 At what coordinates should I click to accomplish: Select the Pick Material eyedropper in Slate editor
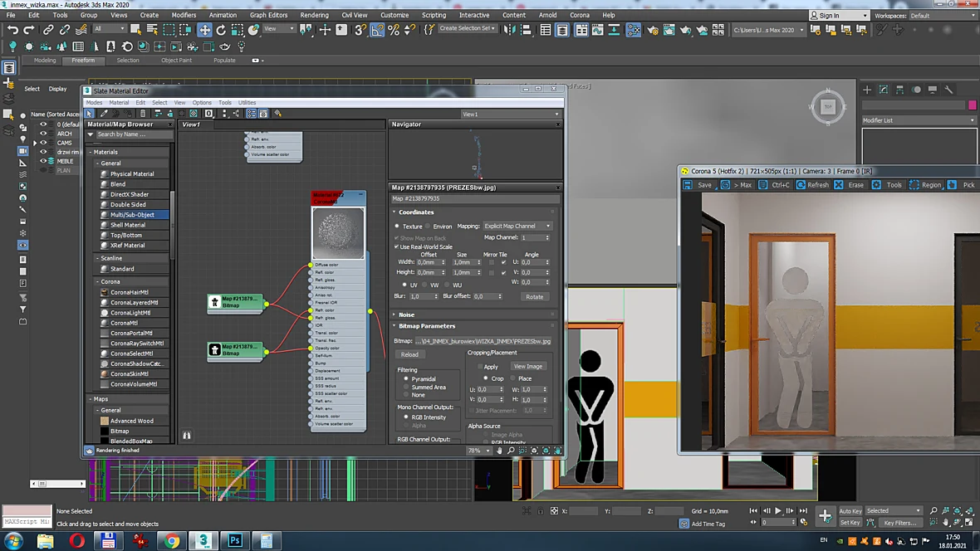(x=104, y=114)
